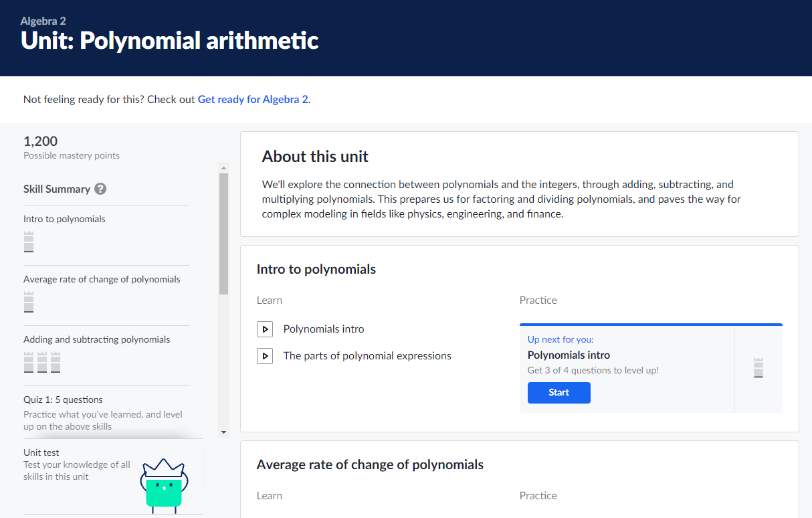Viewport: 812px width, 518px height.
Task: Open the Intro to polynomials section heading
Action: point(316,270)
